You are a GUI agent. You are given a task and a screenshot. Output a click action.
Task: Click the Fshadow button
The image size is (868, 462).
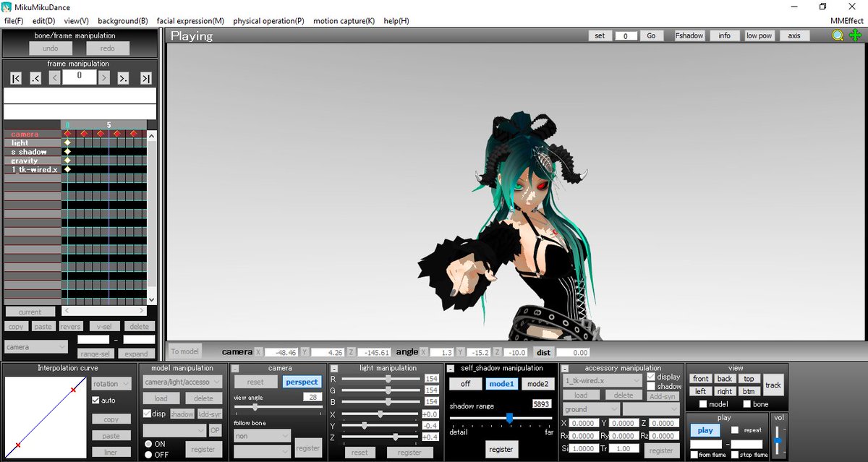pyautogui.click(x=689, y=35)
